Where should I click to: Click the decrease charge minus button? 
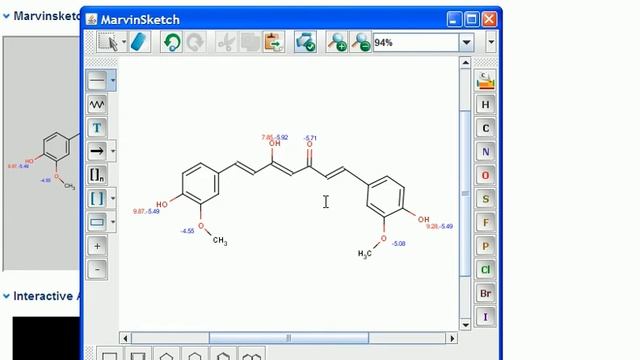click(97, 269)
